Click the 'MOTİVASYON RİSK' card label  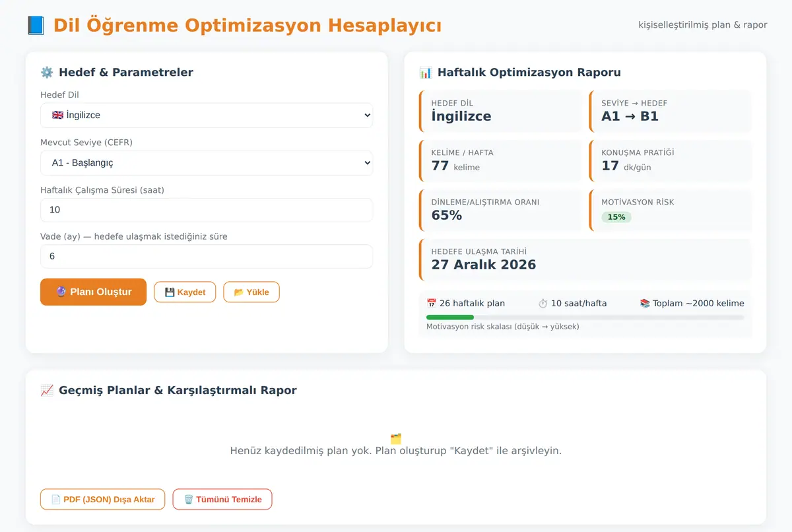638,202
